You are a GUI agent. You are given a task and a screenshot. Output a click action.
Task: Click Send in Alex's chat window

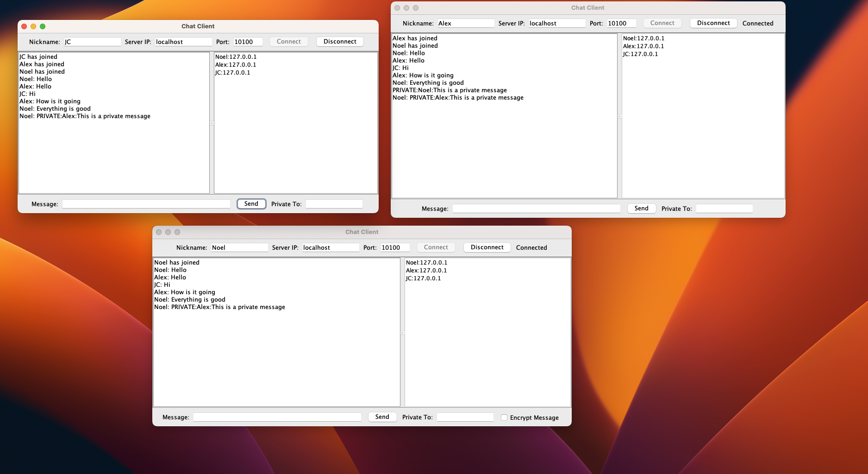(642, 209)
